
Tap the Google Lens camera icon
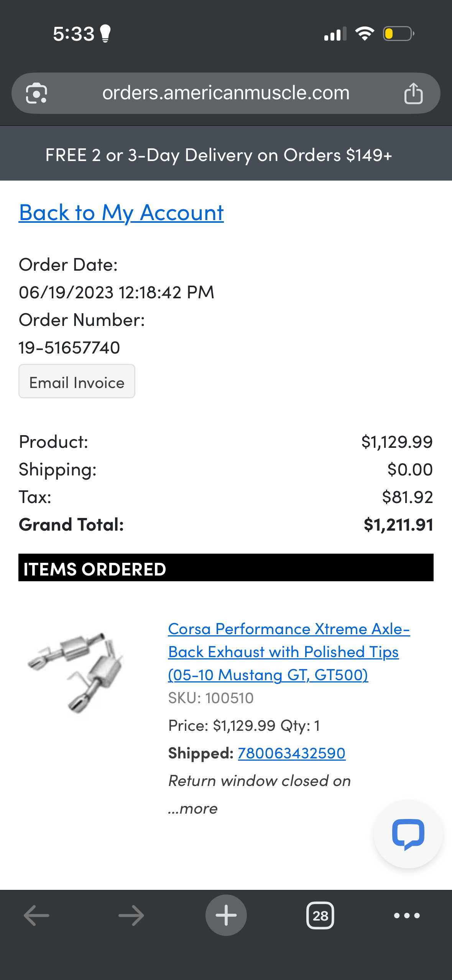[36, 93]
